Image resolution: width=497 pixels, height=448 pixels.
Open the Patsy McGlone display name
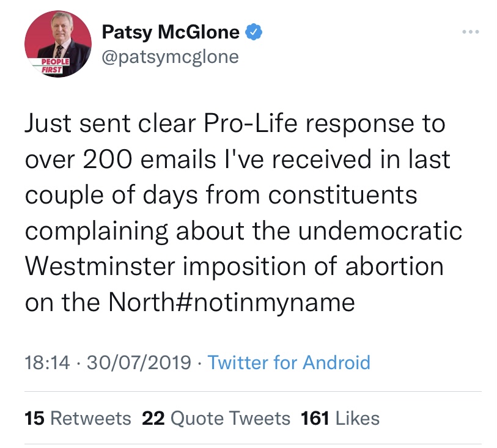170,31
